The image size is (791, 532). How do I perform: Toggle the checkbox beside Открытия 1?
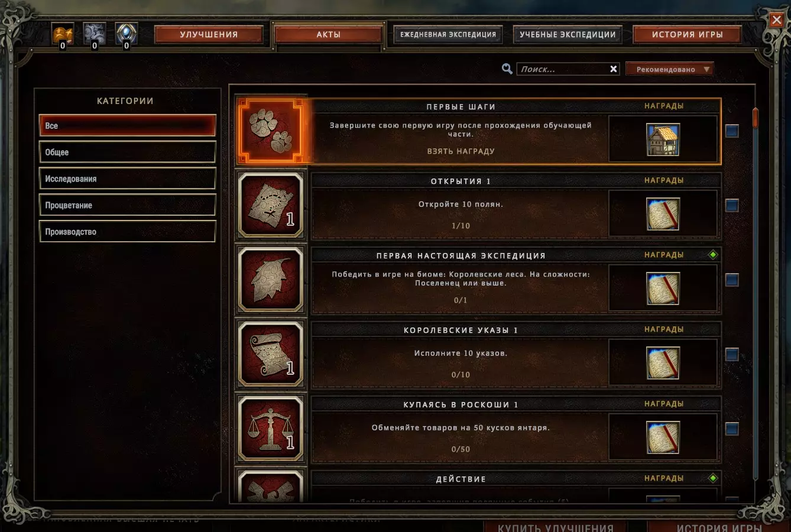732,205
